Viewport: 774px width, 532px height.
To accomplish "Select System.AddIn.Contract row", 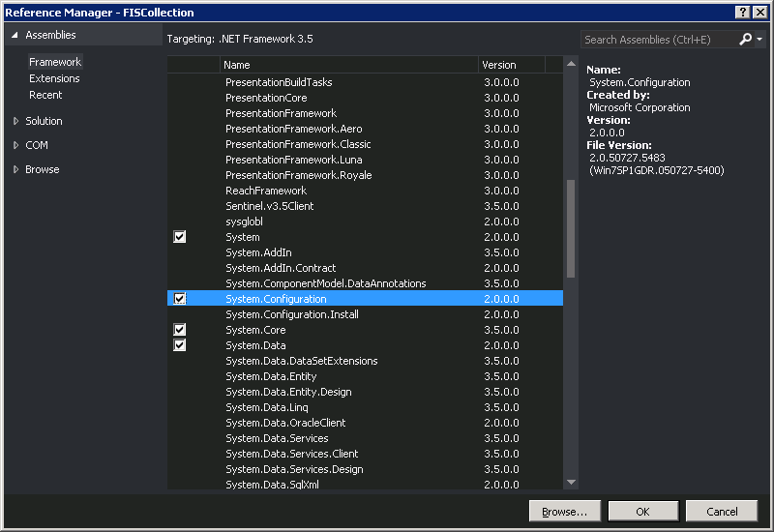I will point(365,268).
